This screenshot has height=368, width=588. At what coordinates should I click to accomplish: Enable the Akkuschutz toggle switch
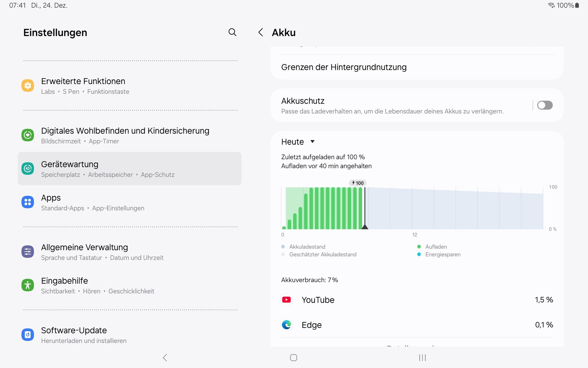545,105
